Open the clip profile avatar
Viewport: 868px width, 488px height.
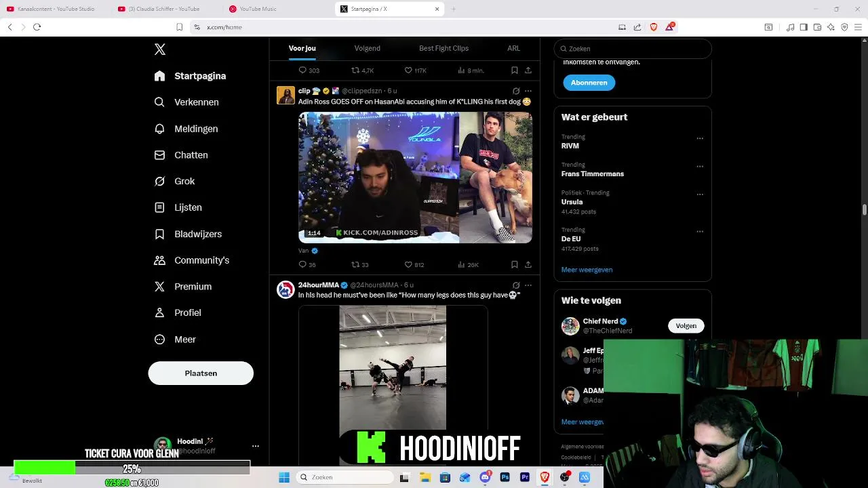click(x=285, y=95)
